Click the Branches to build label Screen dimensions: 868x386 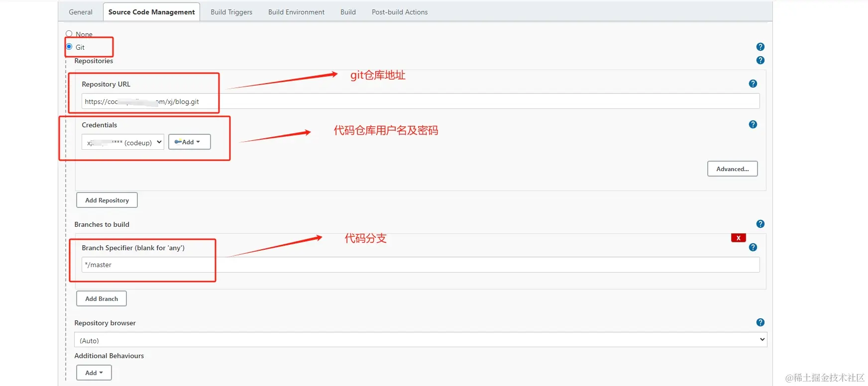pyautogui.click(x=102, y=224)
